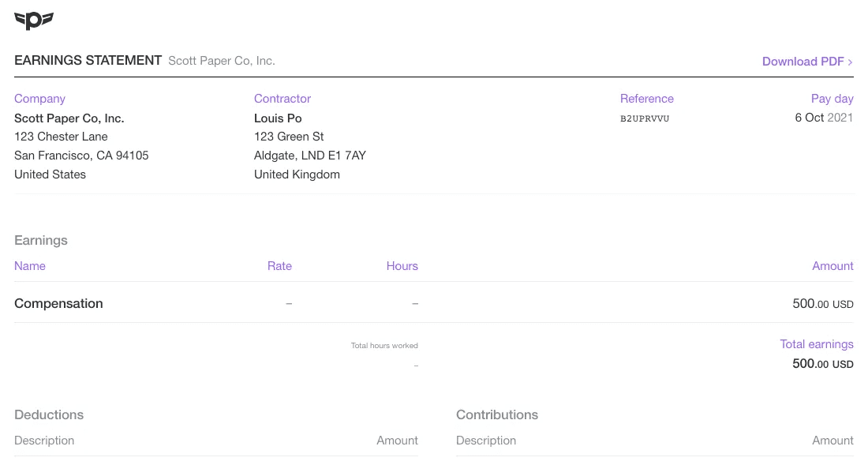Click the EARNINGS STATEMENT heading
The width and height of the screenshot is (868, 465).
pos(88,60)
